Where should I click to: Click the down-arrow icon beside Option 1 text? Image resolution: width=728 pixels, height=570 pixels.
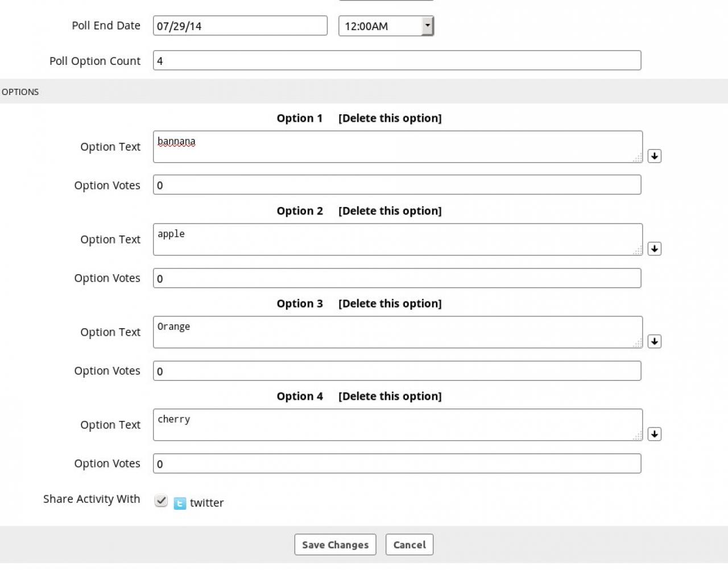pyautogui.click(x=654, y=156)
